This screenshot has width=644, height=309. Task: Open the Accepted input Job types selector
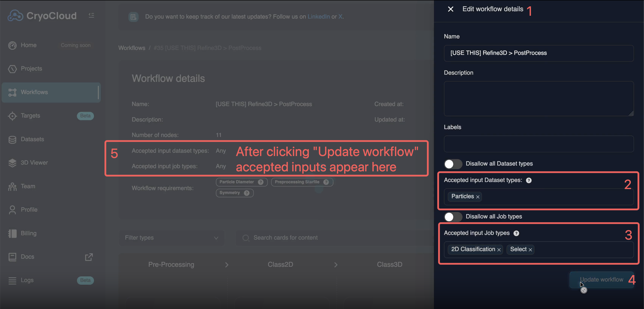tap(582, 249)
